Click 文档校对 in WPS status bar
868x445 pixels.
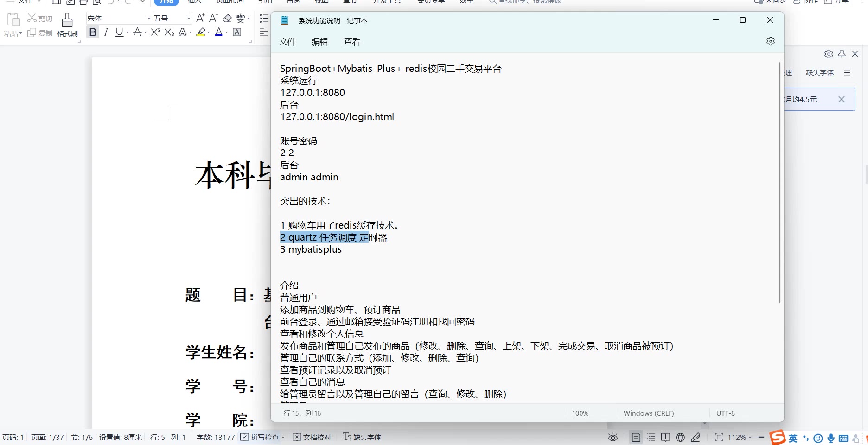(x=312, y=437)
